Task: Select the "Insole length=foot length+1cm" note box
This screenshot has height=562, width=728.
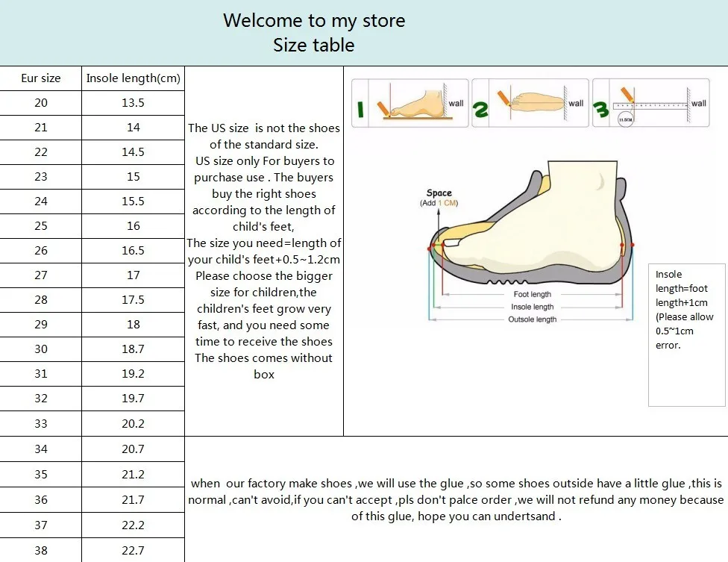Action: [x=687, y=335]
